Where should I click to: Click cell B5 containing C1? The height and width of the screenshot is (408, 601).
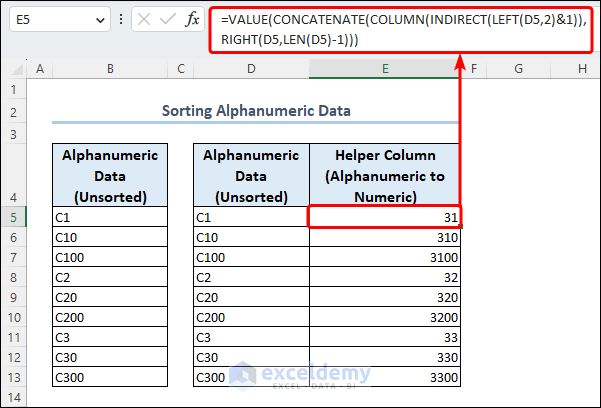coord(110,217)
